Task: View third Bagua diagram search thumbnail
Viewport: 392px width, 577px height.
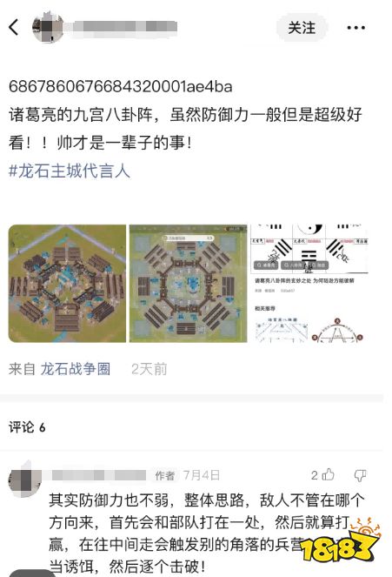Action: (309, 284)
